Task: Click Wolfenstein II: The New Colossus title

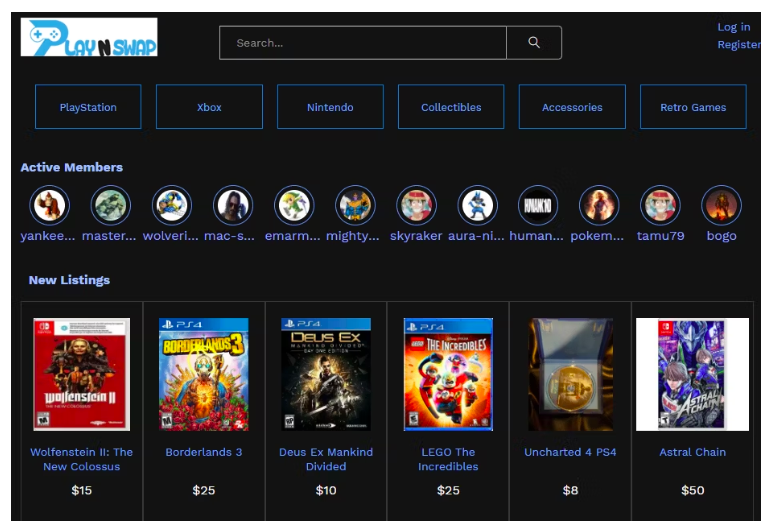Action: coord(81,459)
